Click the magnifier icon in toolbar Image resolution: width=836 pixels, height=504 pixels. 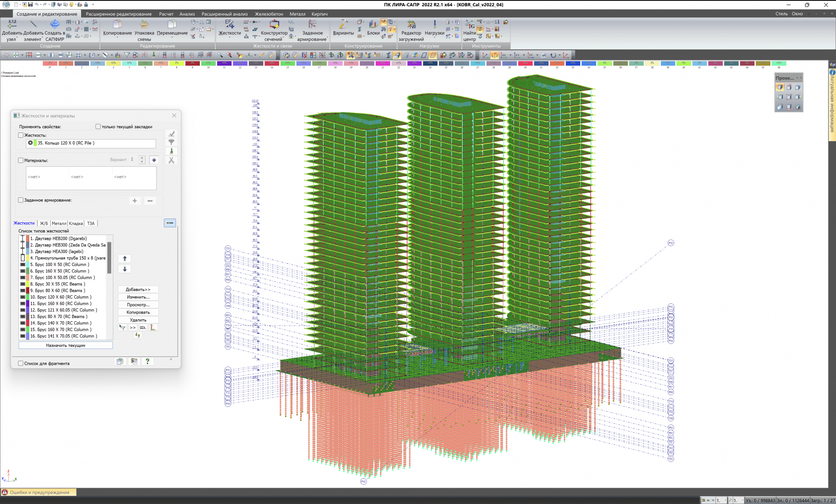tap(220, 55)
